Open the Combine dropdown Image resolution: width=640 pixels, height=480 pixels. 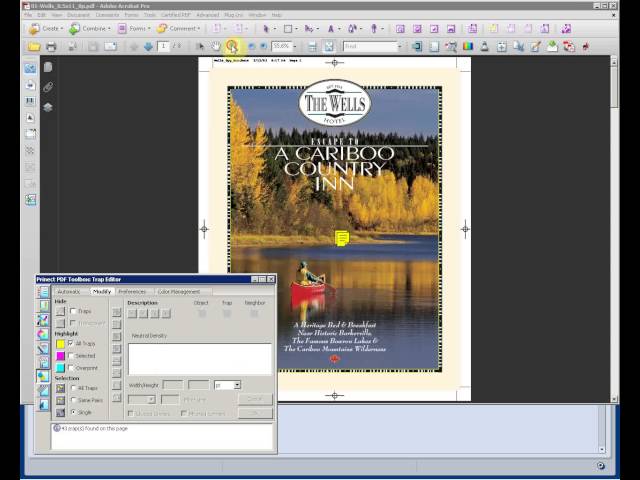pyautogui.click(x=89, y=29)
